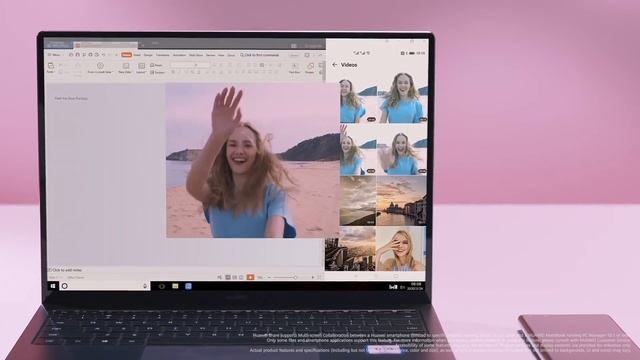The image size is (640, 360).
Task: Switch to the Design ribbon tab
Action: [148, 55]
